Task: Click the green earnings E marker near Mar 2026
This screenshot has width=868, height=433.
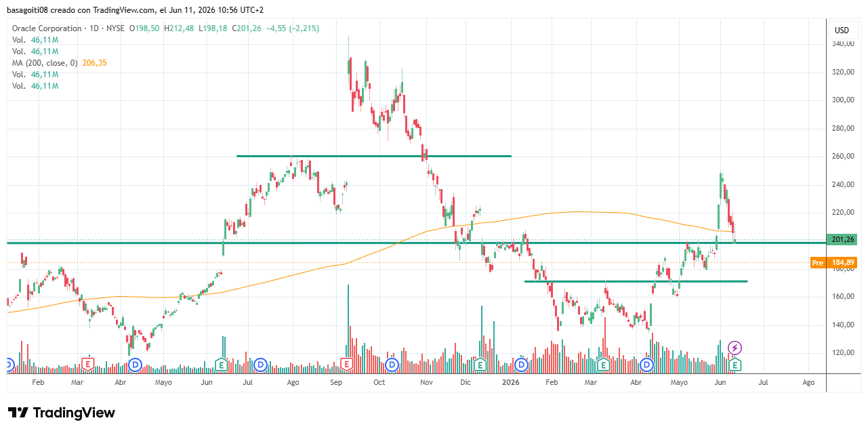Action: tap(602, 365)
